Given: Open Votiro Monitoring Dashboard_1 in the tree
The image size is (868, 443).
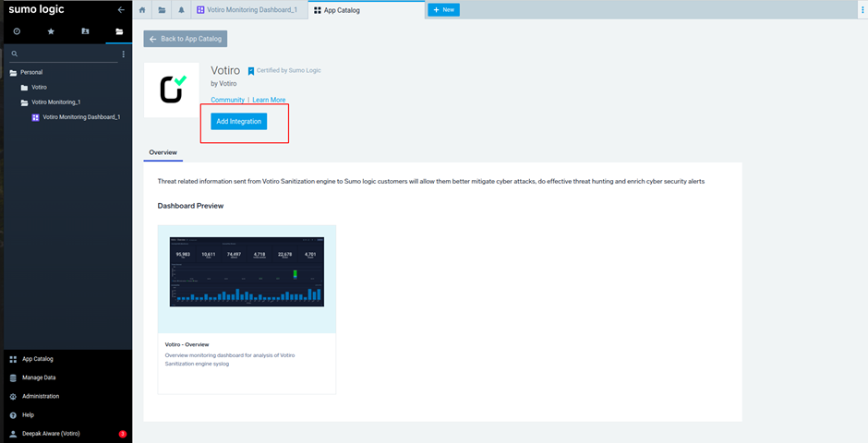Looking at the screenshot, I should pyautogui.click(x=81, y=117).
